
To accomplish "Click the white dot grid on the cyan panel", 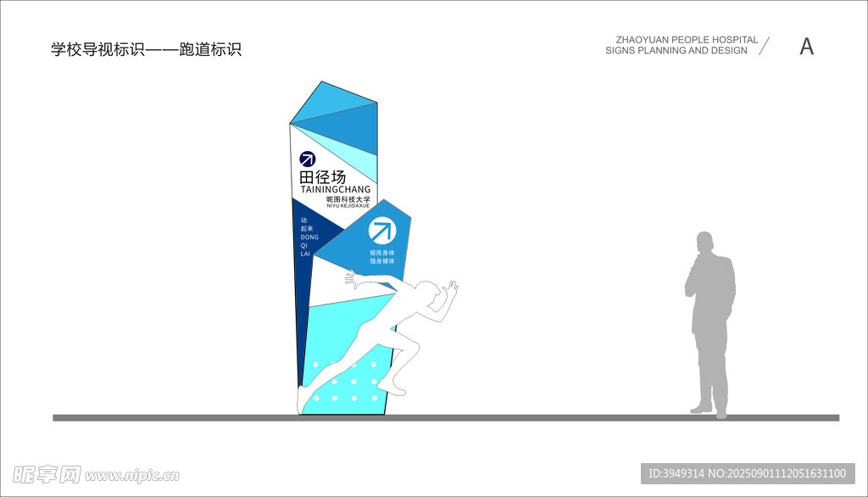I will pos(346,382).
